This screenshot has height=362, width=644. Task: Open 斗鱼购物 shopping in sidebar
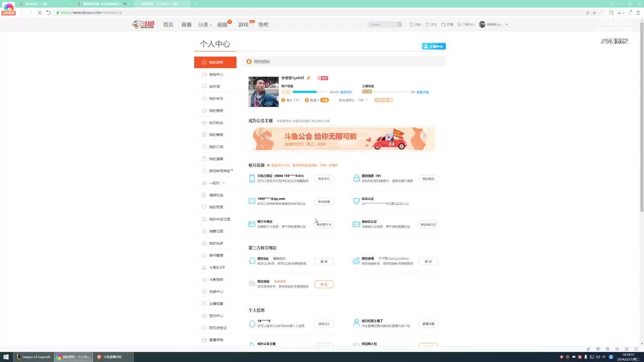click(x=216, y=280)
